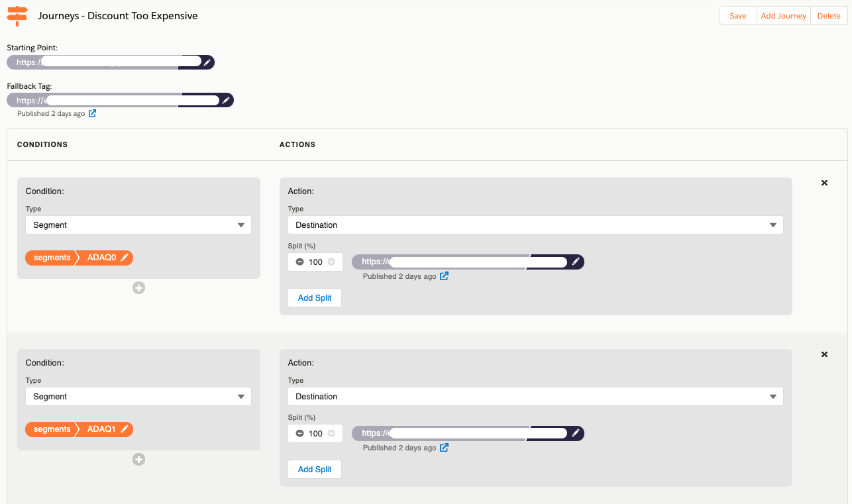Click the Save button
This screenshot has height=504, width=852.
pyautogui.click(x=737, y=16)
